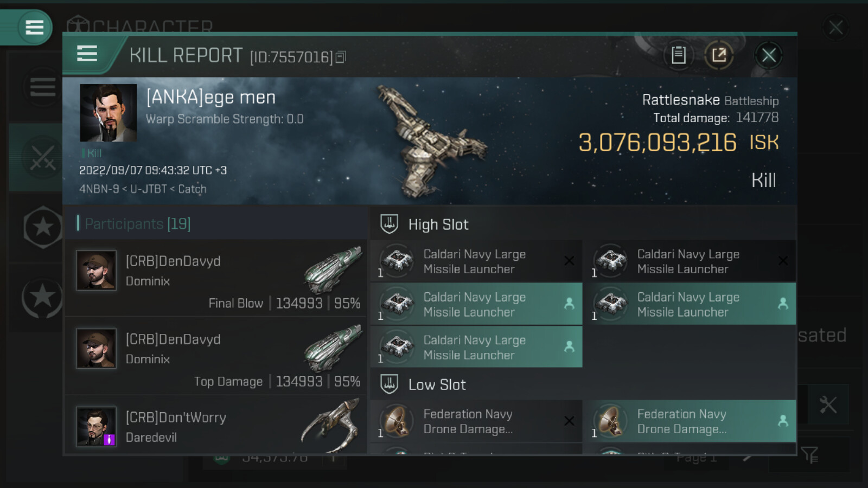Click the kill report clipboard icon
Image resolution: width=868 pixels, height=488 pixels.
pyautogui.click(x=678, y=55)
